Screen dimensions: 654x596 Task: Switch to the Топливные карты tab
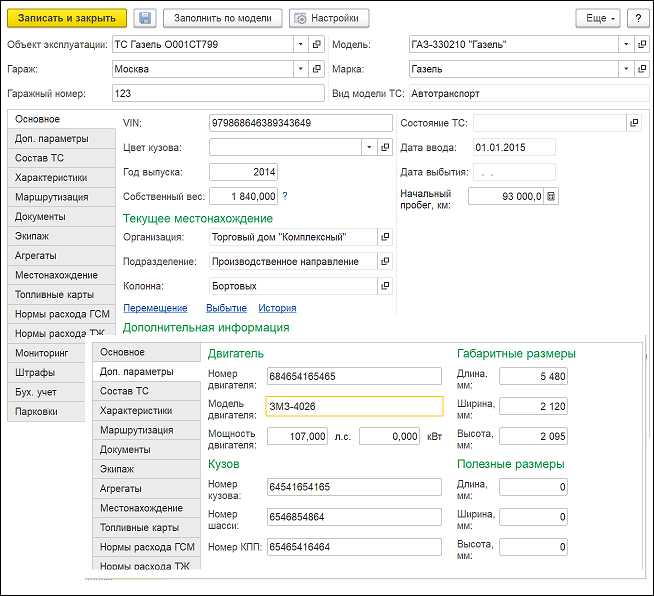click(x=54, y=295)
